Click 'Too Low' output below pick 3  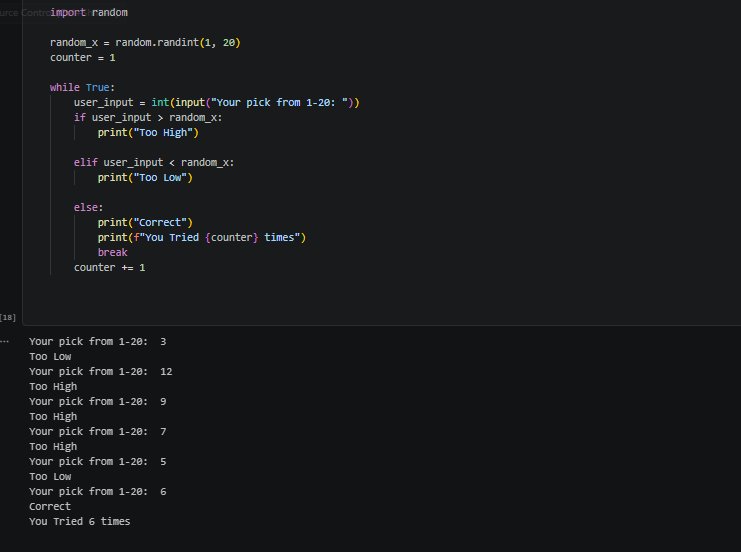click(50, 357)
